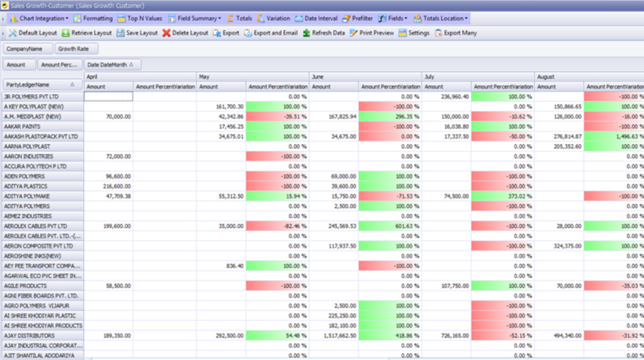The width and height of the screenshot is (644, 360).
Task: Toggle PartyLedgerName column sorting
Action: [41, 85]
